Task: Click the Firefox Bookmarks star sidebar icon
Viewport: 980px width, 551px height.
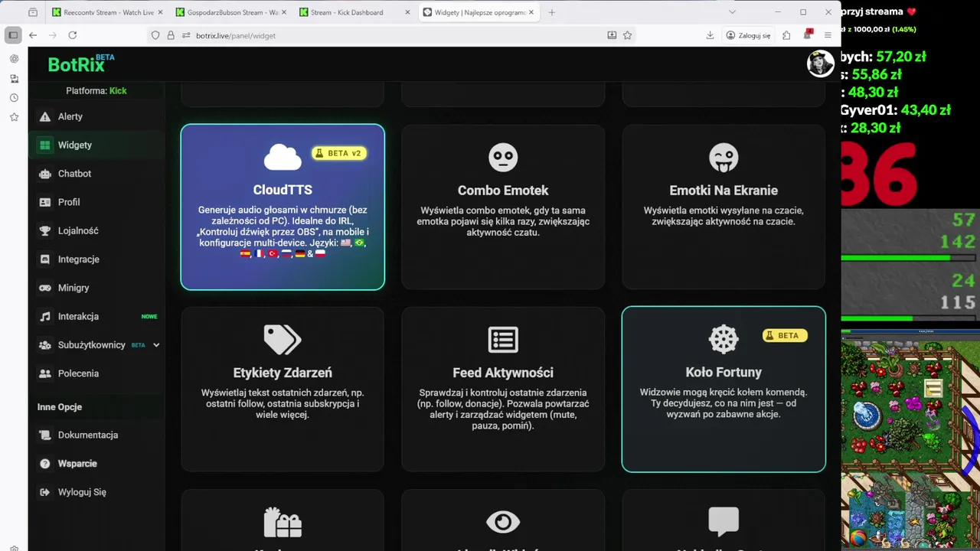Action: tap(14, 117)
